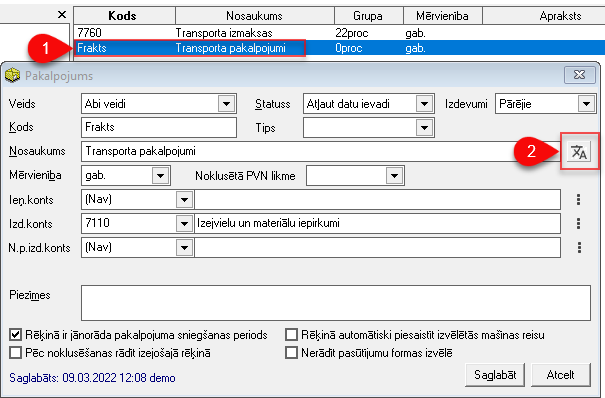Check 'Nerādīt pasūtījumu formas izvēlē' option
Image resolution: width=605 pixels, height=398 pixels.
[x=291, y=352]
